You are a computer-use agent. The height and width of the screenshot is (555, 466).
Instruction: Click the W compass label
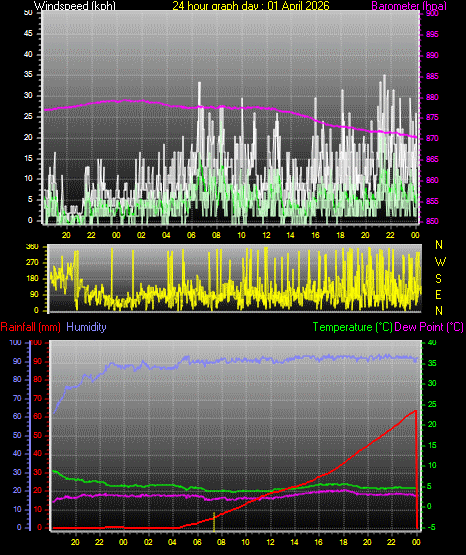(440, 262)
